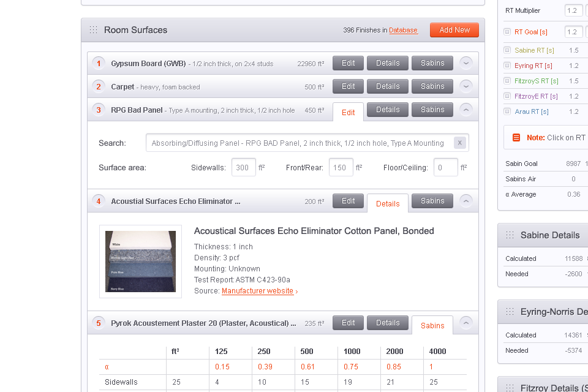Click the Echo Eliminator color sample thumbnail
Image resolution: width=588 pixels, height=392 pixels.
point(140,261)
